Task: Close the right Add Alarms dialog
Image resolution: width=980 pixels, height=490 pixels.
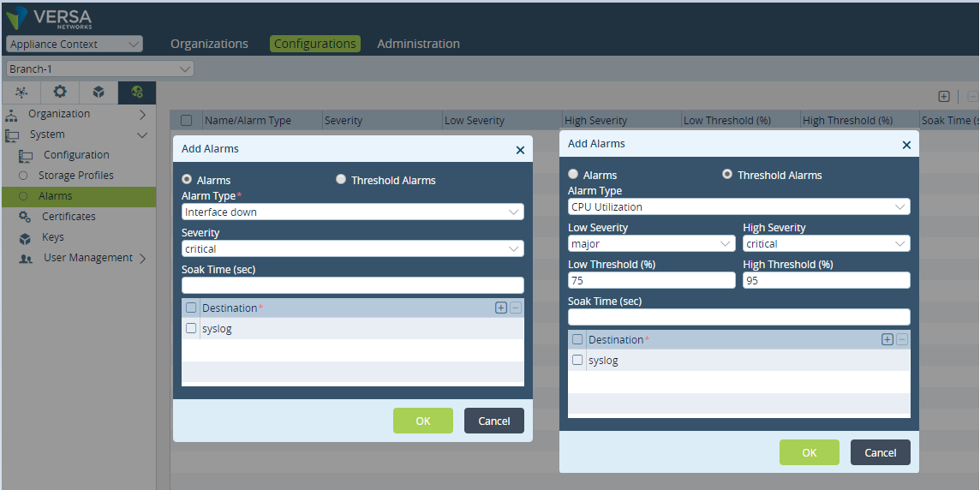Action: (x=906, y=145)
